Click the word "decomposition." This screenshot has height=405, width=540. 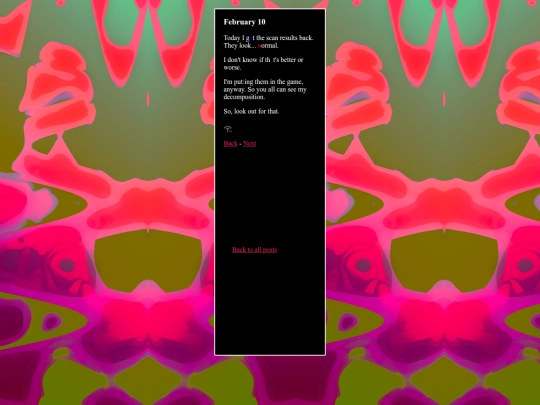coord(244,97)
